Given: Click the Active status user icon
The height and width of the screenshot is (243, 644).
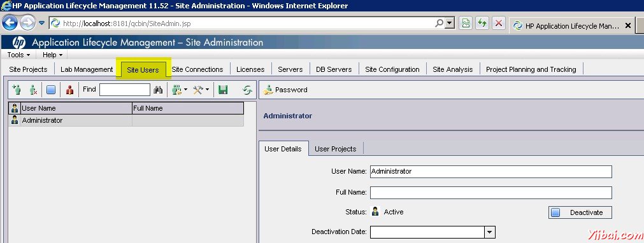Looking at the screenshot, I should [x=375, y=212].
